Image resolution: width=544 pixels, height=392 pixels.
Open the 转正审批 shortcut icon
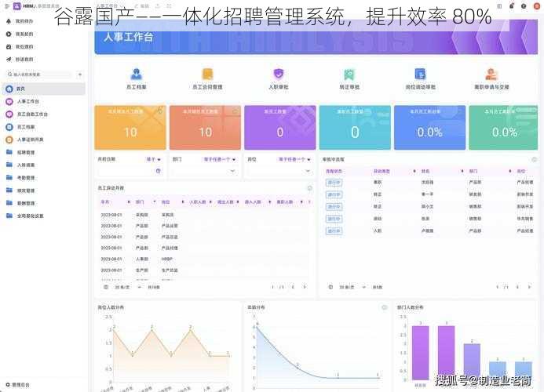pyautogui.click(x=349, y=74)
